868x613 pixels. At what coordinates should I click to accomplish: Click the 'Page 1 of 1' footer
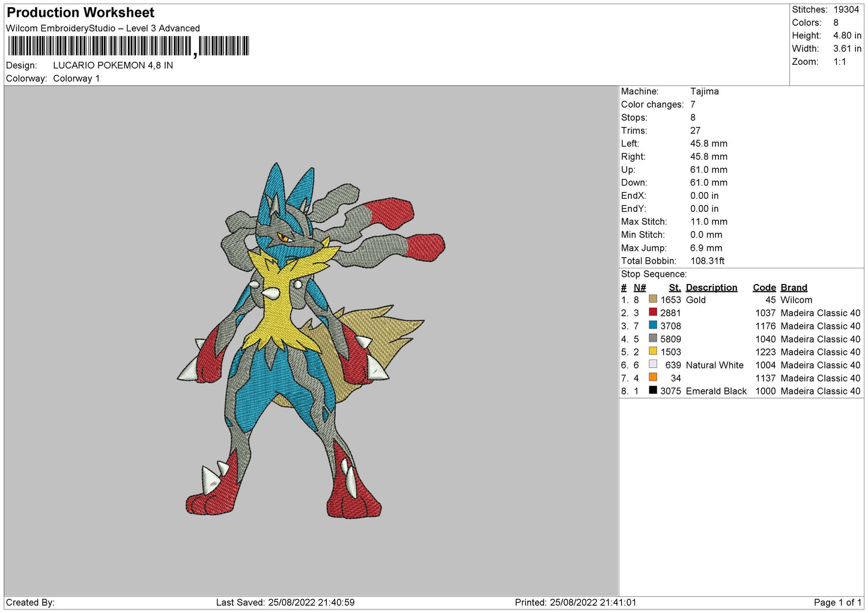(837, 603)
